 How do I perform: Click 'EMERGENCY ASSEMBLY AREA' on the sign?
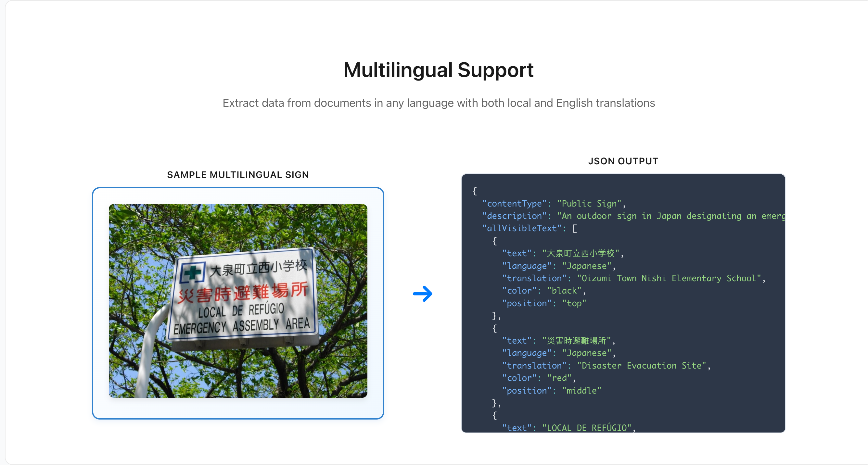[x=242, y=326]
